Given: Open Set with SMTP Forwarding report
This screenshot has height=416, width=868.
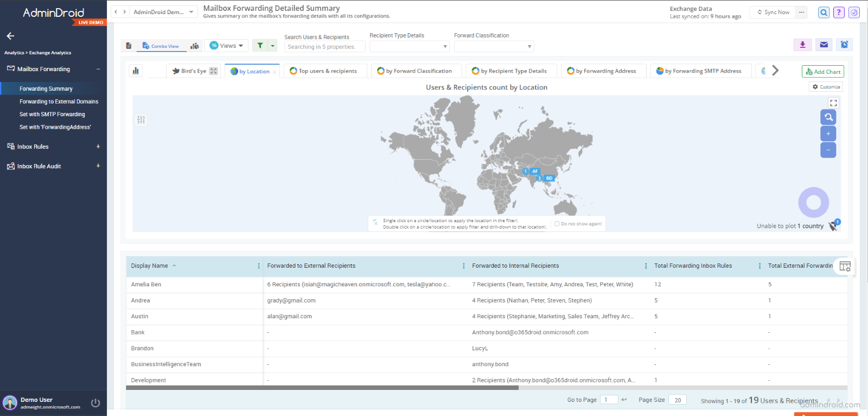Looking at the screenshot, I should [52, 114].
